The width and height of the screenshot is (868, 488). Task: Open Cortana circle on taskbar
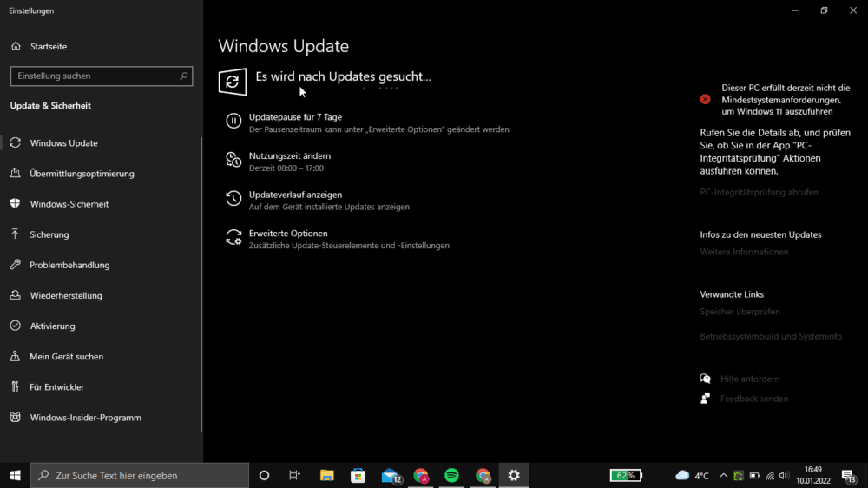coord(264,475)
